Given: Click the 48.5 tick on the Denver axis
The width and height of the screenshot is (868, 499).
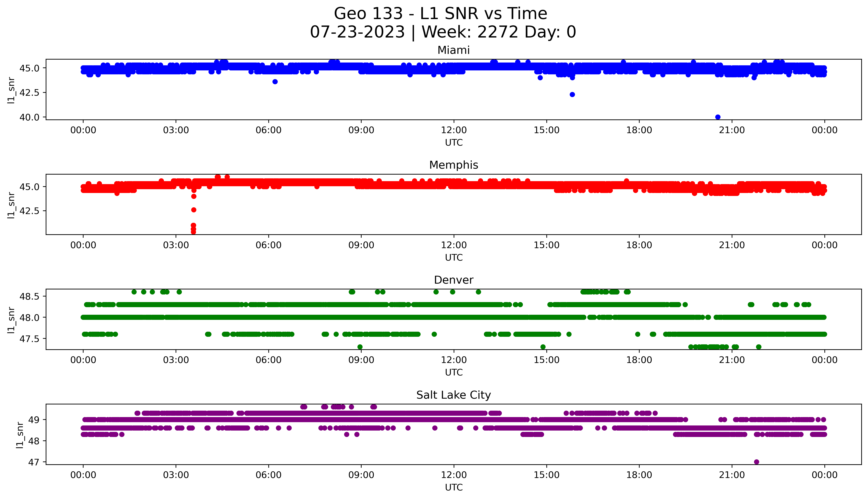Looking at the screenshot, I should (x=29, y=296).
